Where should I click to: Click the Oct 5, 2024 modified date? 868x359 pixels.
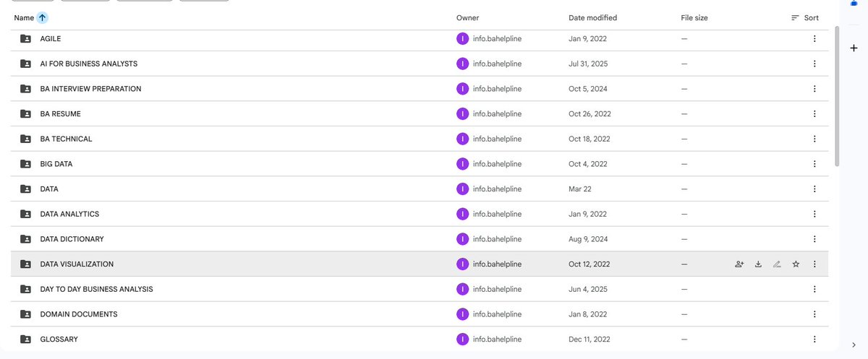click(587, 89)
